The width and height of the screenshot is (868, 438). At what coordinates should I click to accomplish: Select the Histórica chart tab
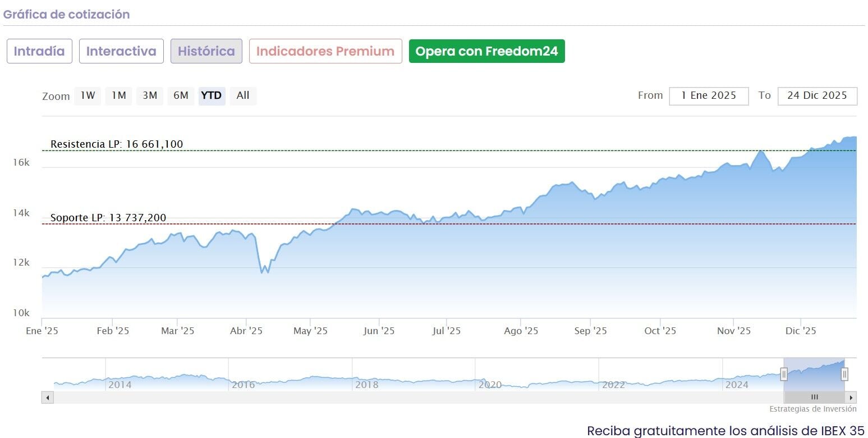(206, 51)
